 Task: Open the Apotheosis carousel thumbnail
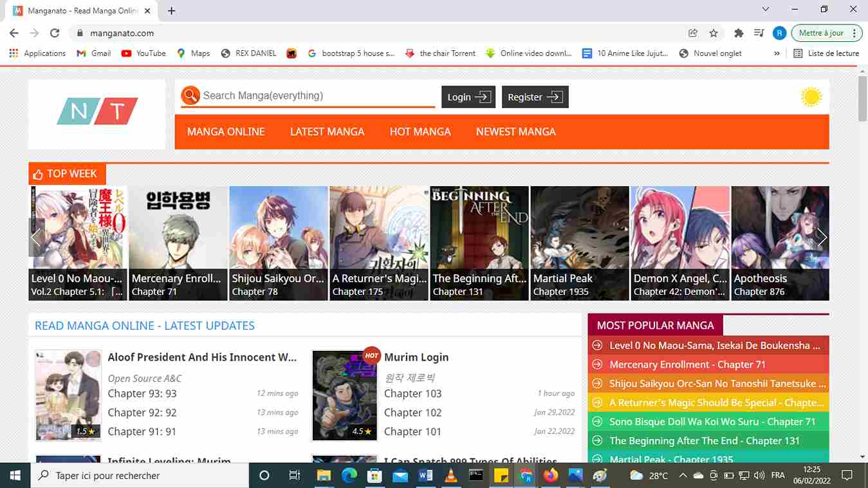(x=780, y=243)
